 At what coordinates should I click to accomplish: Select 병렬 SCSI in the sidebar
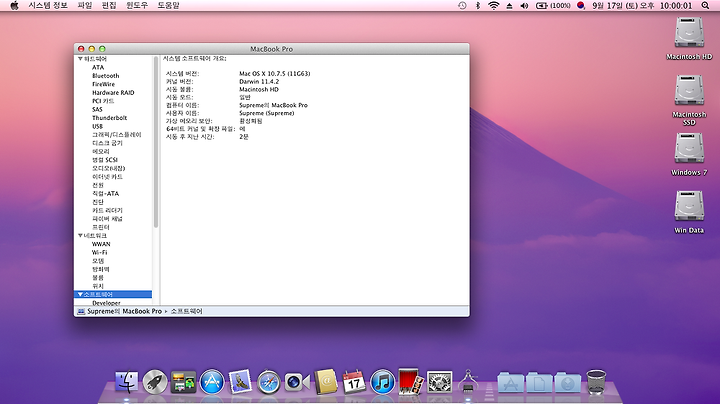coord(105,160)
